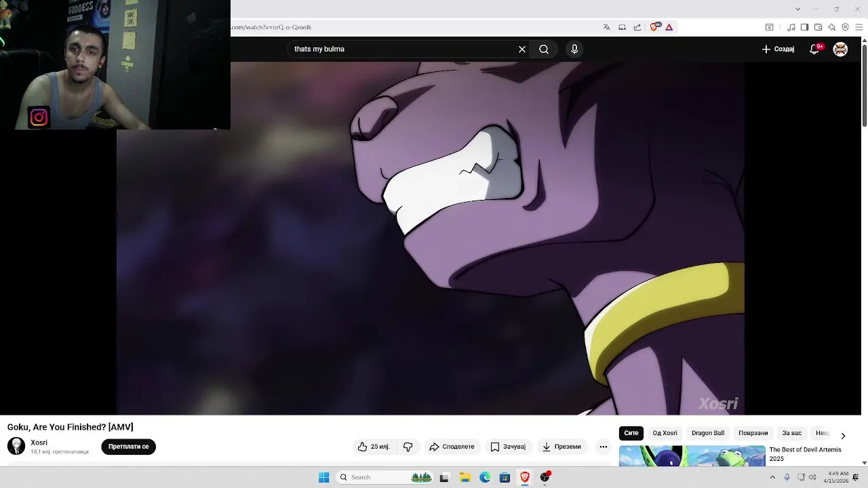Open the Brave VPN shield icon

(x=845, y=27)
